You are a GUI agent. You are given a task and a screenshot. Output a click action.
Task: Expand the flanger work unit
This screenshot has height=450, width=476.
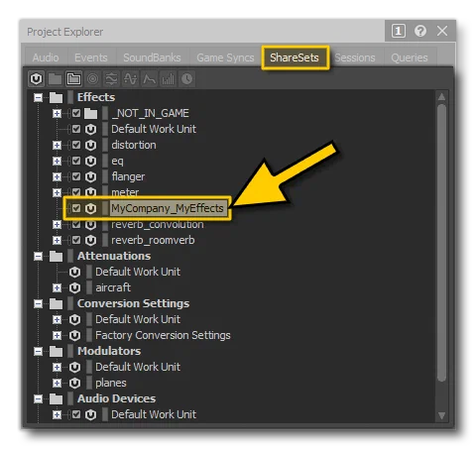point(57,176)
